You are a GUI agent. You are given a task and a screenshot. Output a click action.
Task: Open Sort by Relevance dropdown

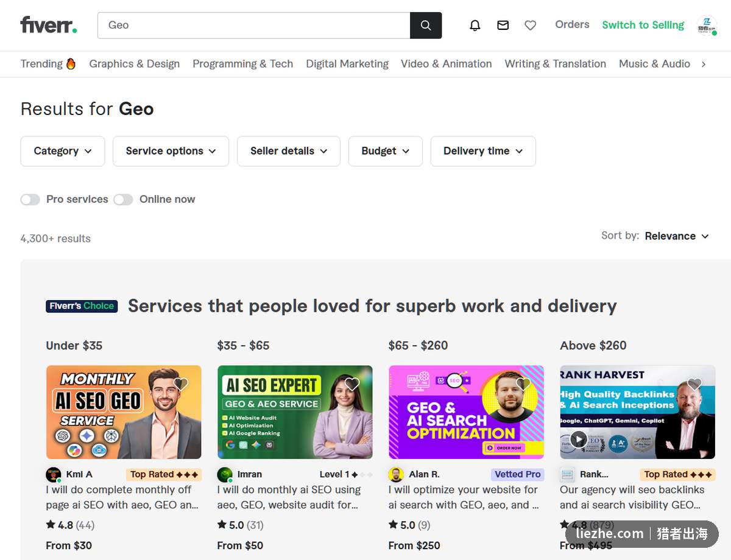[677, 236]
